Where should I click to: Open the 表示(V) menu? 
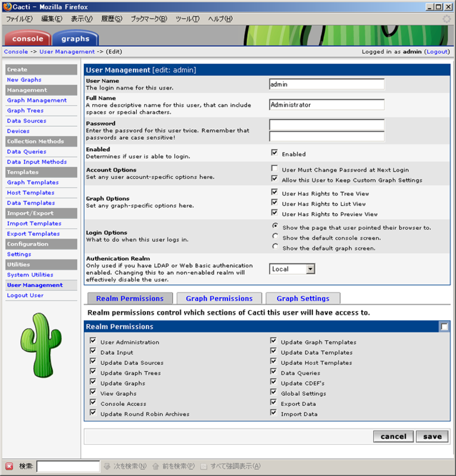click(x=82, y=19)
